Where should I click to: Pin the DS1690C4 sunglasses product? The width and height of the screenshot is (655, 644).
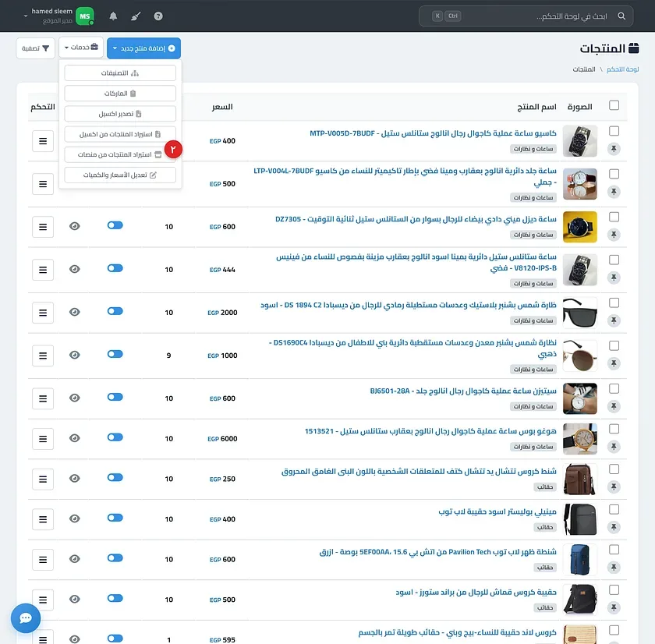(614, 363)
